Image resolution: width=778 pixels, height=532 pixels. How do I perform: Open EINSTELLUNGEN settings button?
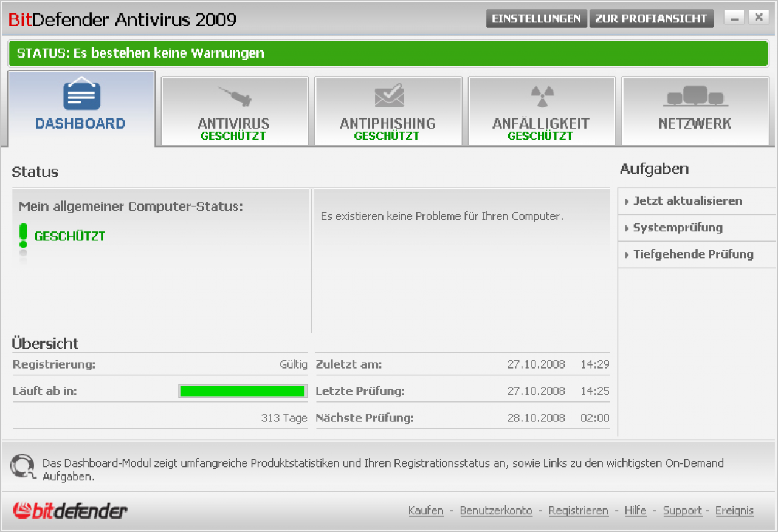(537, 19)
